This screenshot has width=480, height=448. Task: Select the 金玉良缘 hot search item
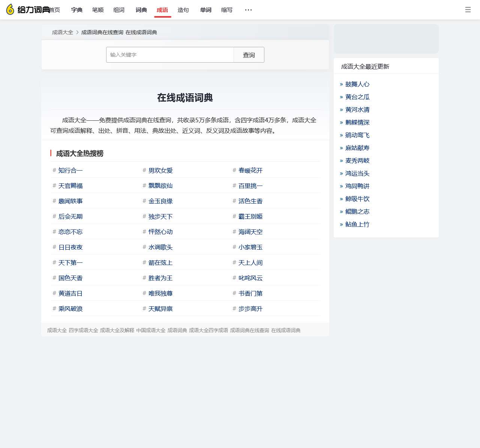coord(160,201)
